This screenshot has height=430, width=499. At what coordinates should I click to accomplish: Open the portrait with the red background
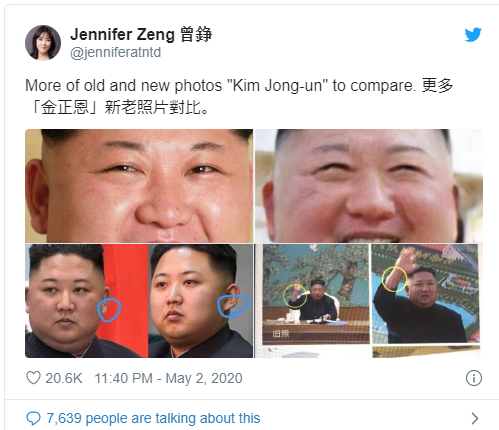pos(87,301)
